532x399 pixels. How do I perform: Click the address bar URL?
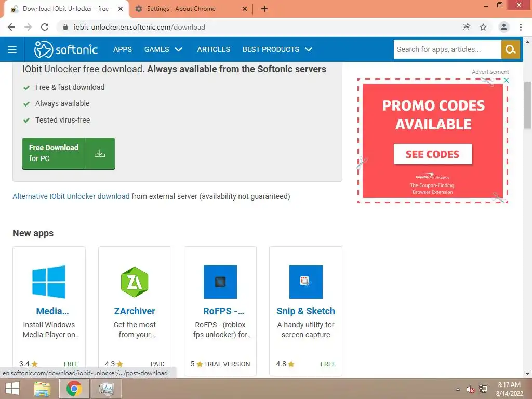click(x=139, y=27)
